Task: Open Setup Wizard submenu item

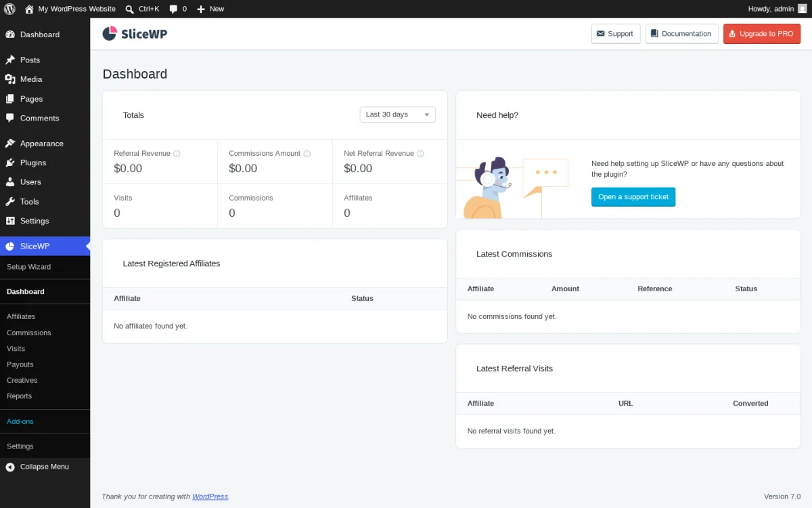Action: [x=28, y=267]
